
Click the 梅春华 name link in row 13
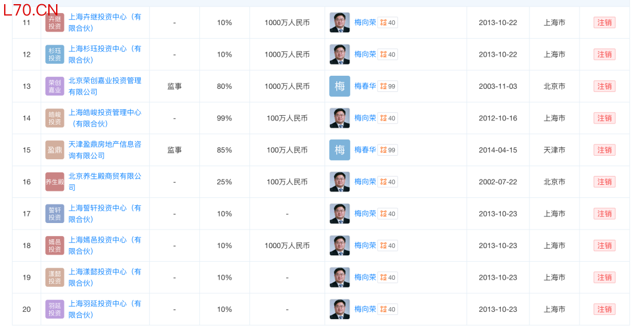(x=365, y=86)
